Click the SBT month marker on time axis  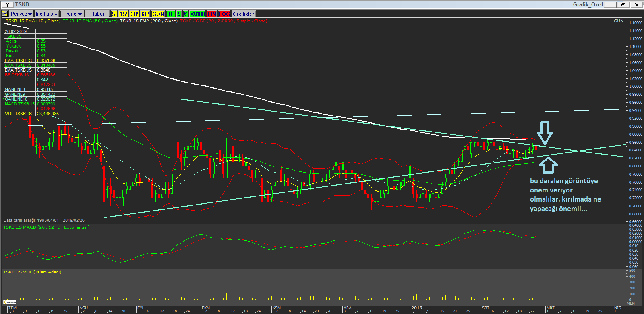coord(486,308)
